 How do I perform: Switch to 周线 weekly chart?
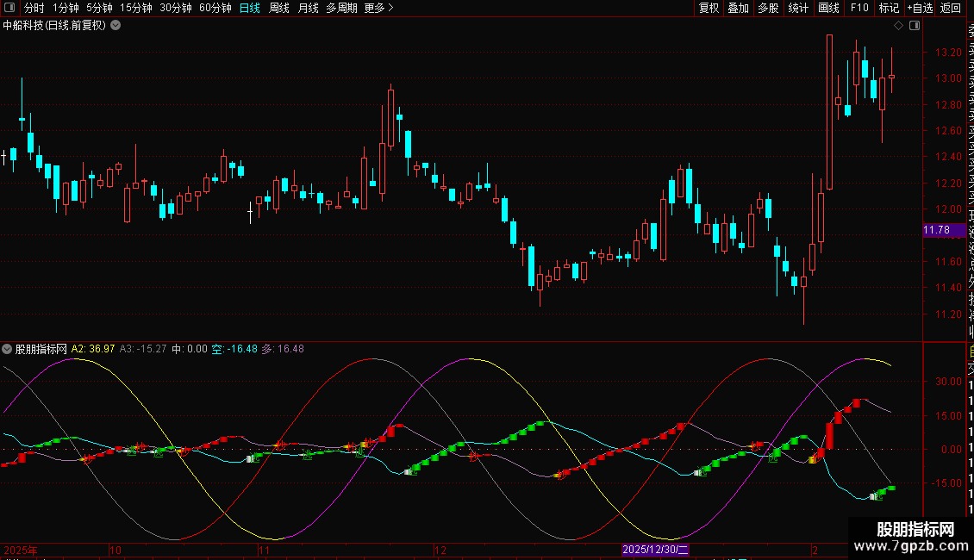[279, 8]
